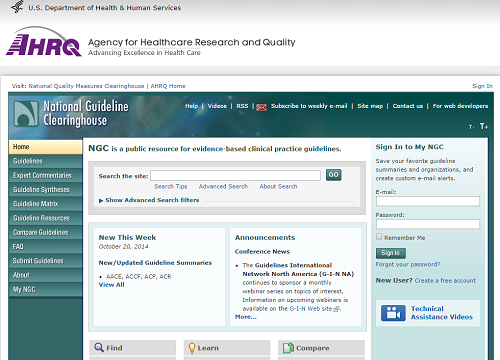Click the video camera icon
This screenshot has width=500, height=360.
click(393, 313)
